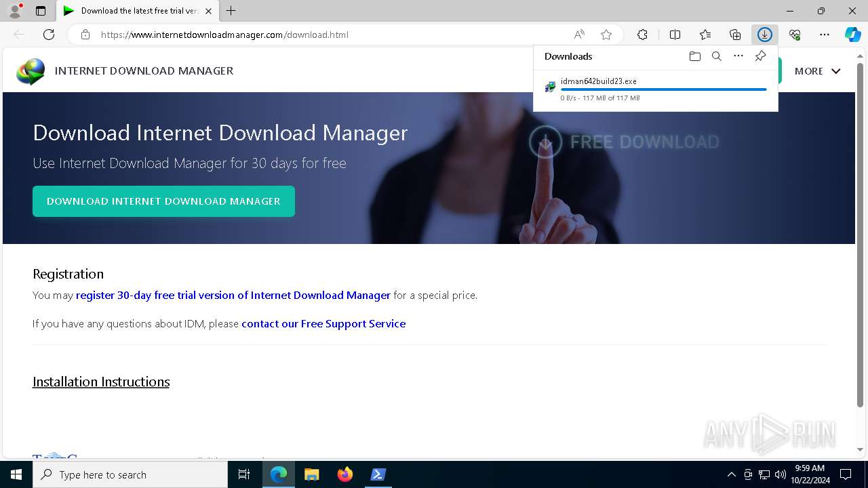Close the IDM download browser tab
The image size is (868, 488).
coord(208,11)
